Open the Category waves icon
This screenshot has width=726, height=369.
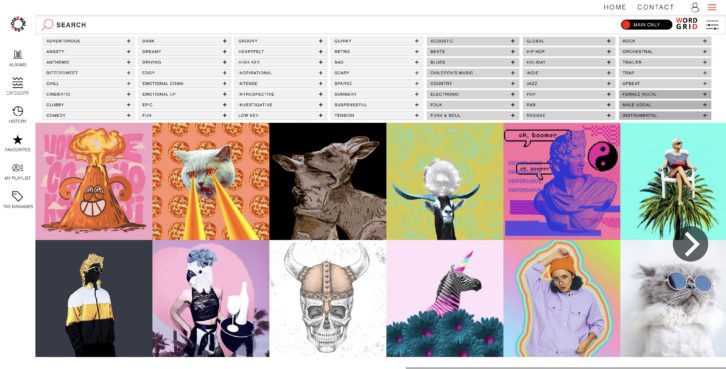tap(18, 86)
